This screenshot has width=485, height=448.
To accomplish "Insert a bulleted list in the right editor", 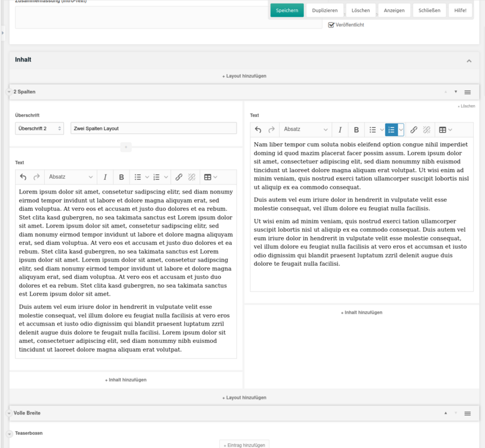I will tap(373, 130).
